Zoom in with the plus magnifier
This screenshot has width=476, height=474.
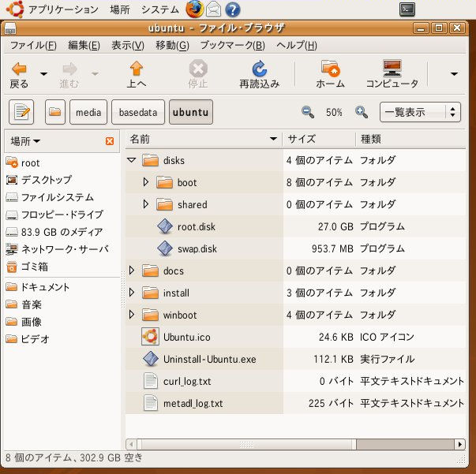click(362, 112)
